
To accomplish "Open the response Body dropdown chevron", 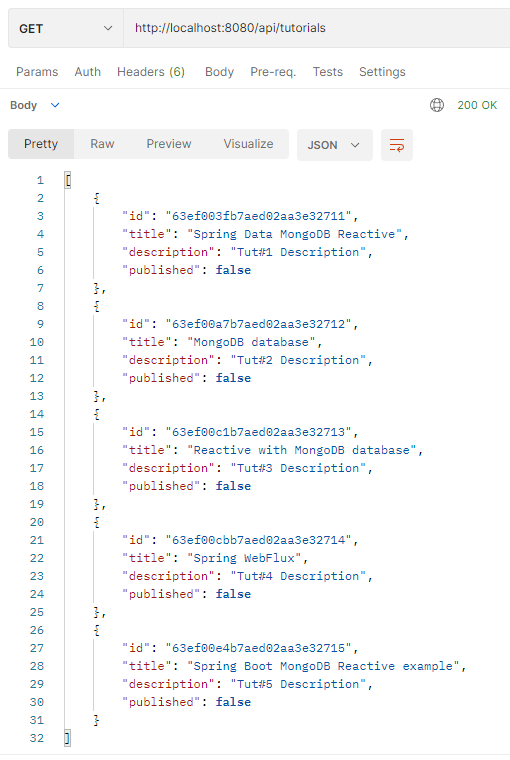I will [55, 105].
